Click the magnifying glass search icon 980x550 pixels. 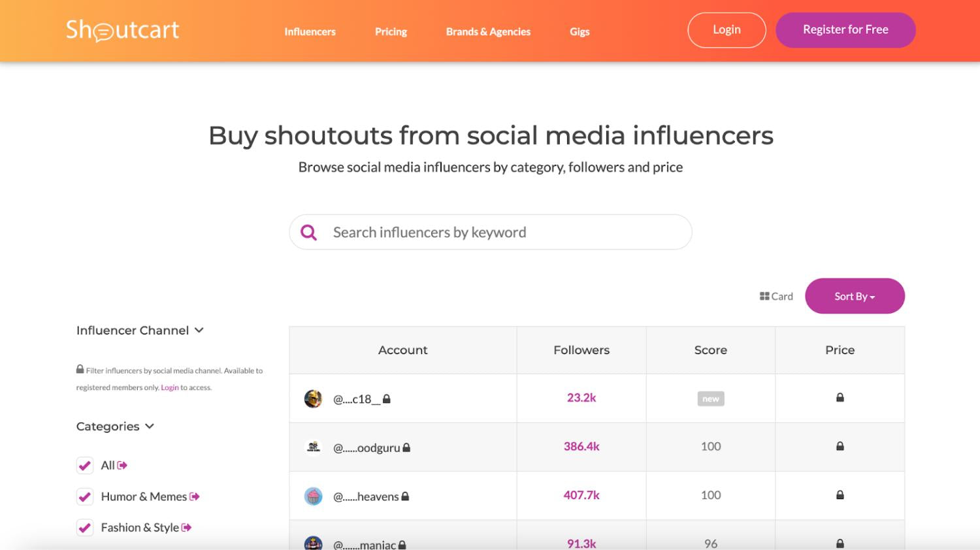click(308, 233)
